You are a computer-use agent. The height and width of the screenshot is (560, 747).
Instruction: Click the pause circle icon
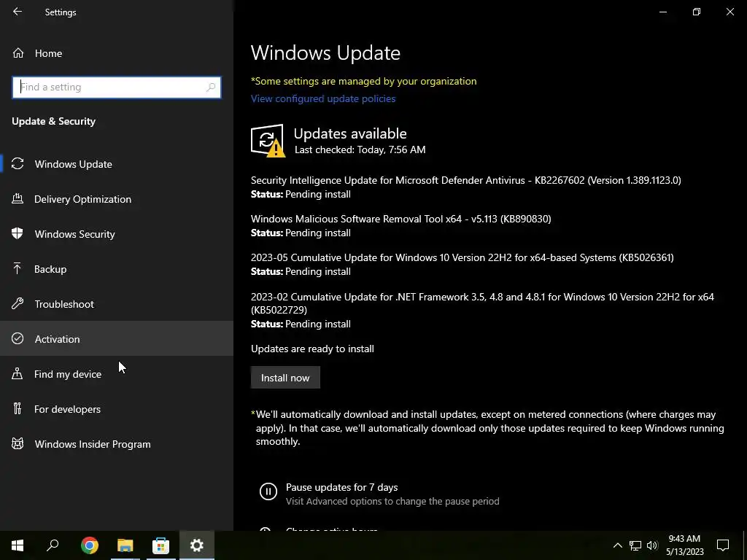coord(268,491)
